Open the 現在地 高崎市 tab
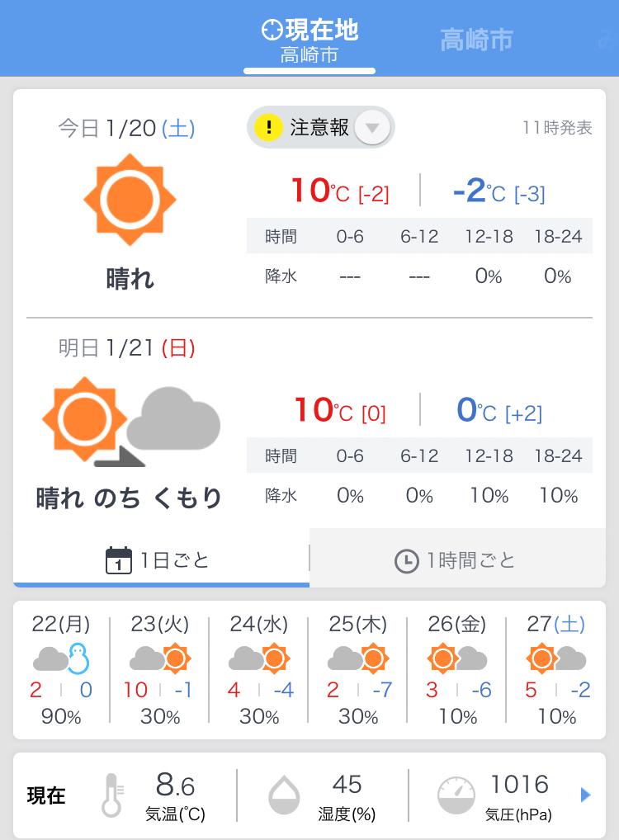The width and height of the screenshot is (619, 840). coord(309,42)
